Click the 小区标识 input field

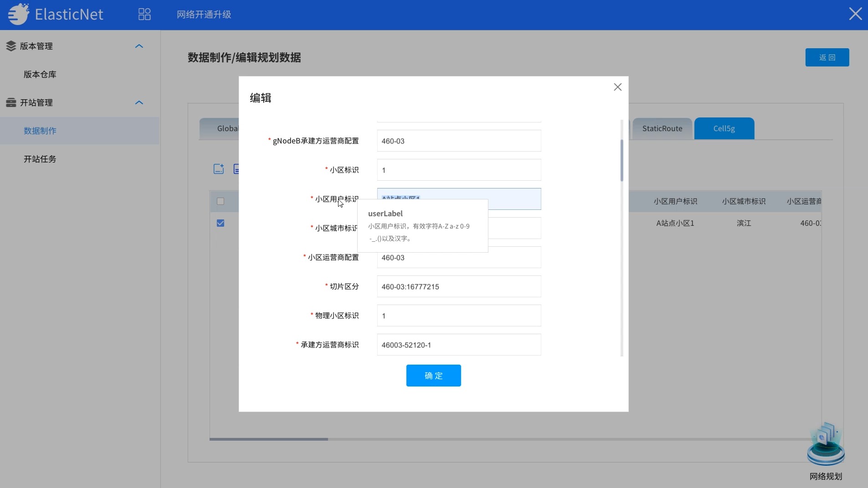459,170
